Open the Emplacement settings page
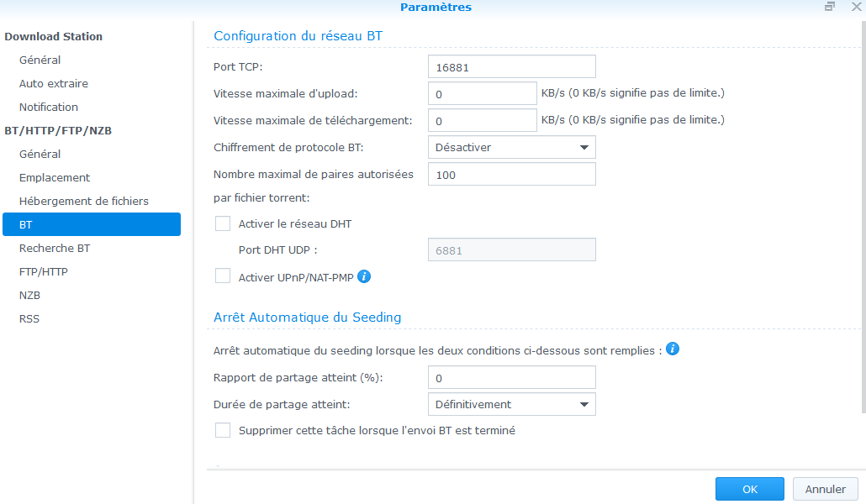The width and height of the screenshot is (866, 504). coord(55,178)
